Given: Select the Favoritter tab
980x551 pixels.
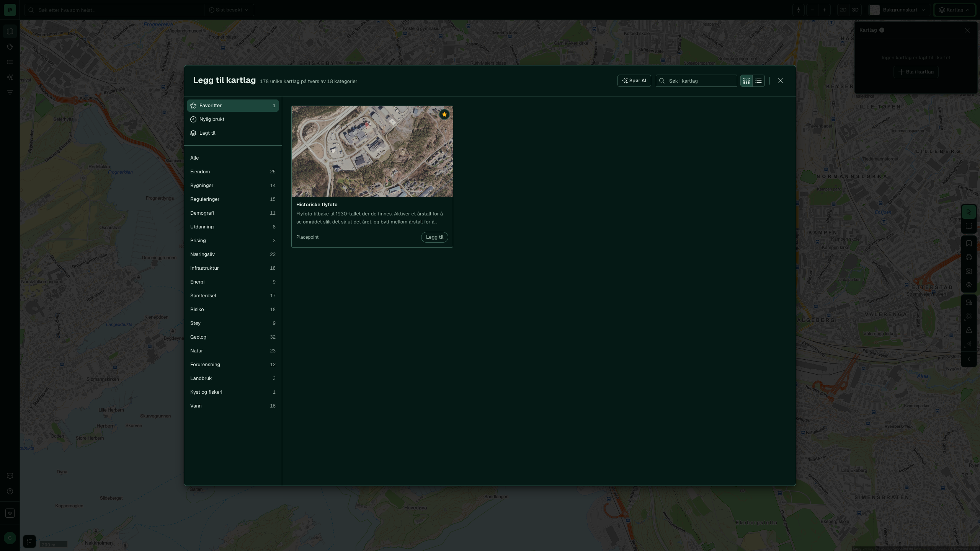Looking at the screenshot, I should [x=233, y=106].
